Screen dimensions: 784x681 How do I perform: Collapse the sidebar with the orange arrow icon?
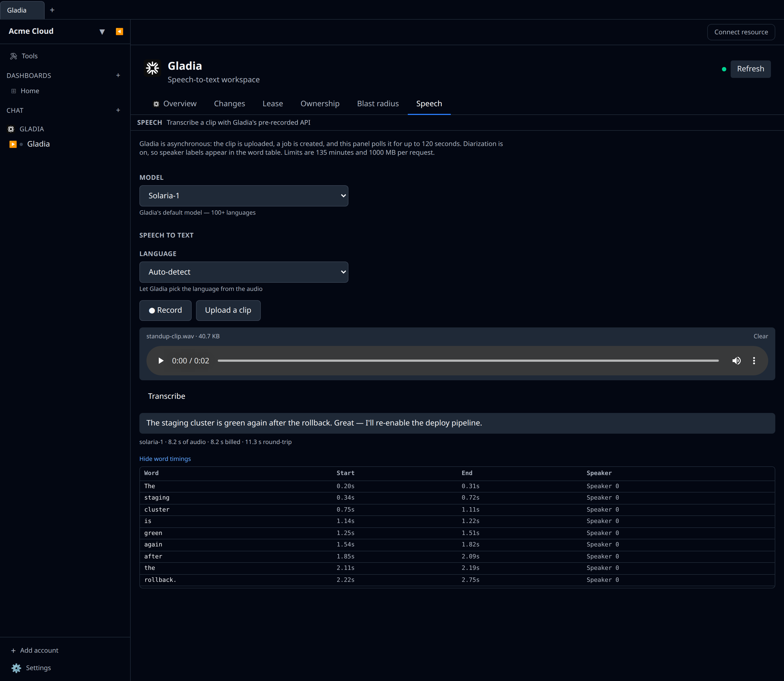tap(119, 32)
